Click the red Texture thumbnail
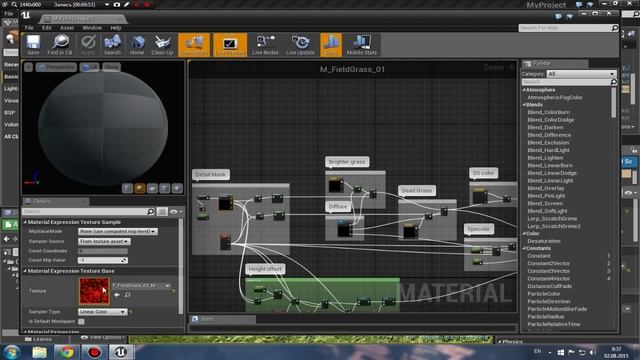 coord(94,291)
